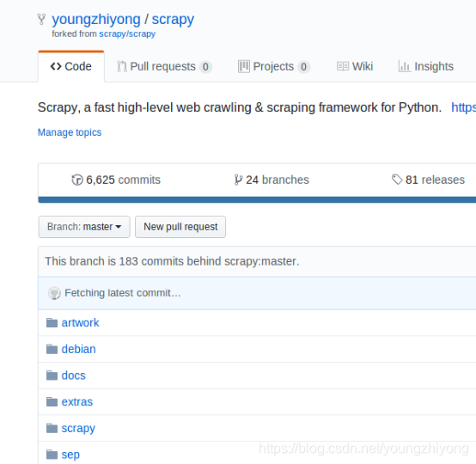
Task: Click the Projects board icon
Action: (244, 66)
